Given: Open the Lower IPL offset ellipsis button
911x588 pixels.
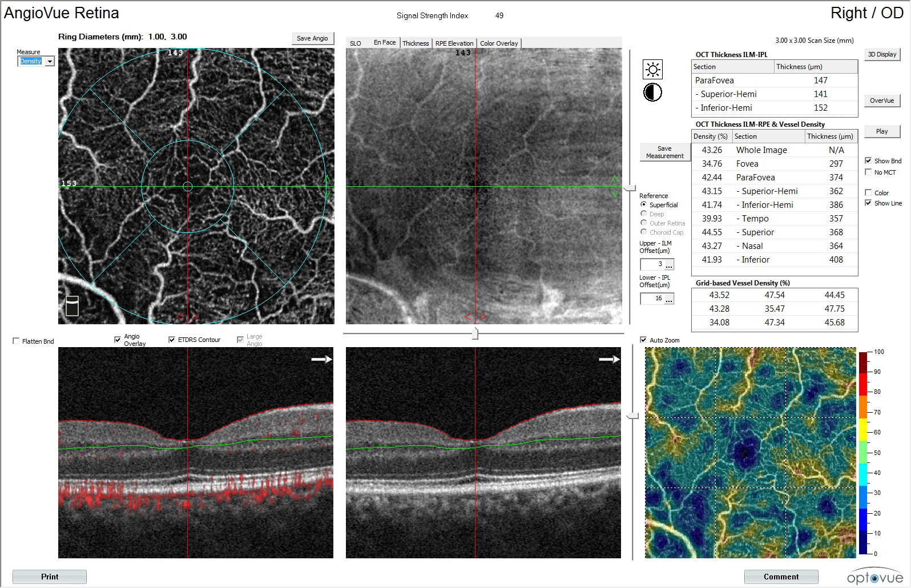Looking at the screenshot, I should (x=669, y=299).
